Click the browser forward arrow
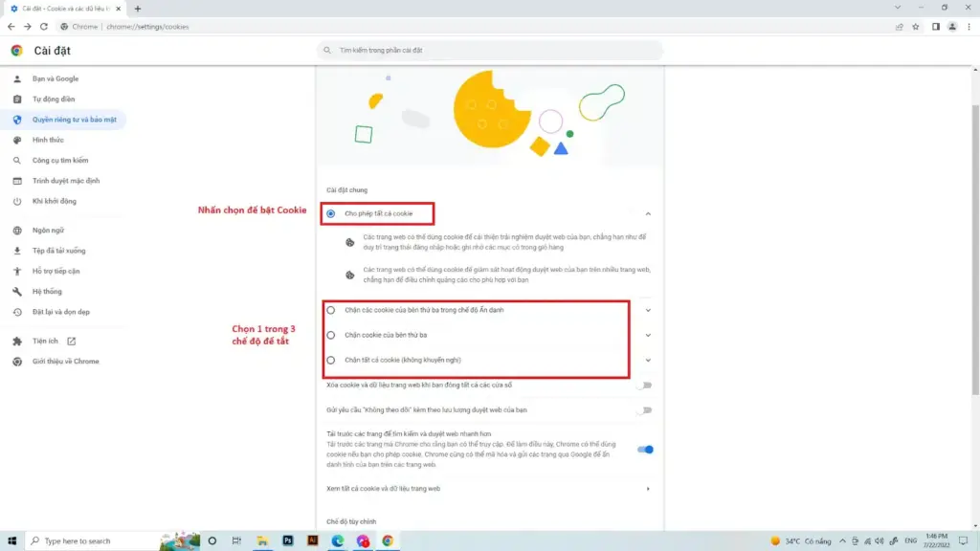Viewport: 980px width, 551px height. 28,27
